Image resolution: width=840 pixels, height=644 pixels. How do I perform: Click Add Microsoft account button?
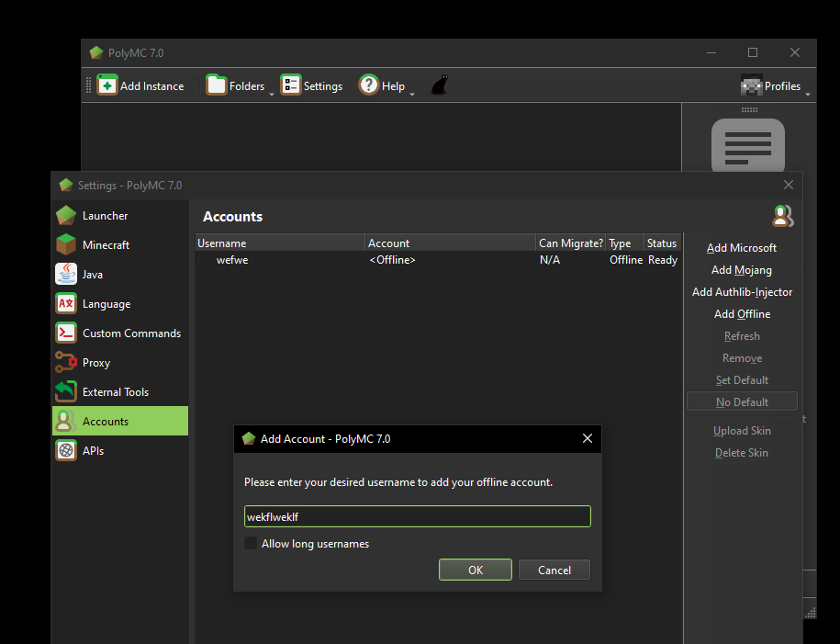click(742, 248)
